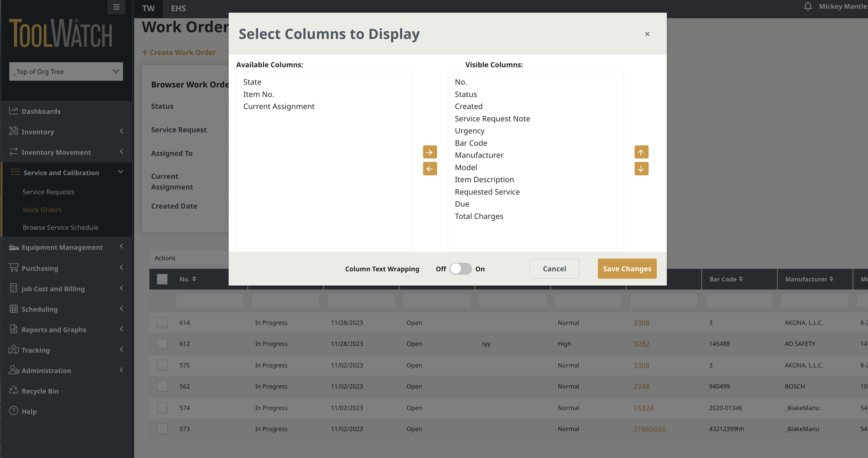Click Save Changes button
868x458 pixels.
(x=627, y=269)
